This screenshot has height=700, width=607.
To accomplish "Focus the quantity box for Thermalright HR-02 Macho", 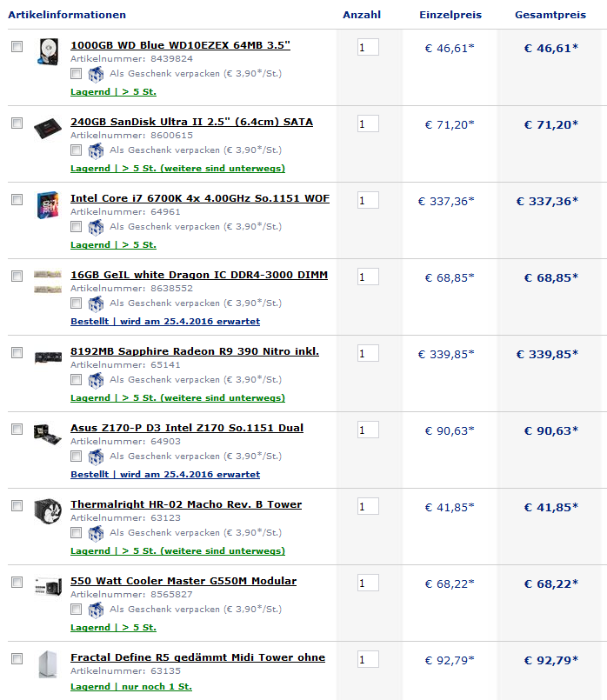I will 368,506.
